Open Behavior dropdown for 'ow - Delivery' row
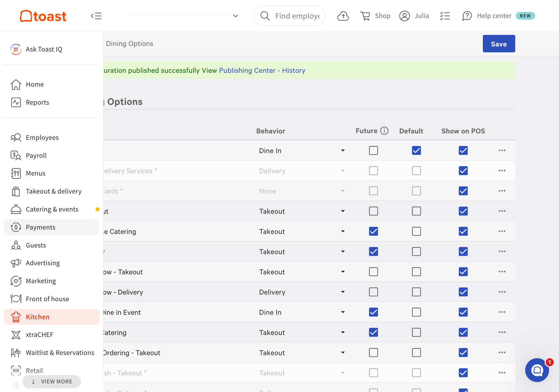Screen dimensions: 559x392 click(302, 292)
